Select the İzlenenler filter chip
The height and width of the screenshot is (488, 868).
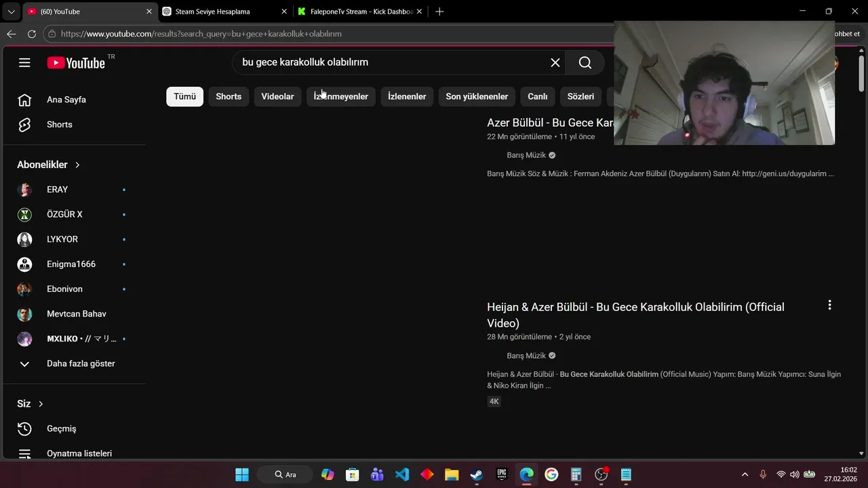coord(407,96)
